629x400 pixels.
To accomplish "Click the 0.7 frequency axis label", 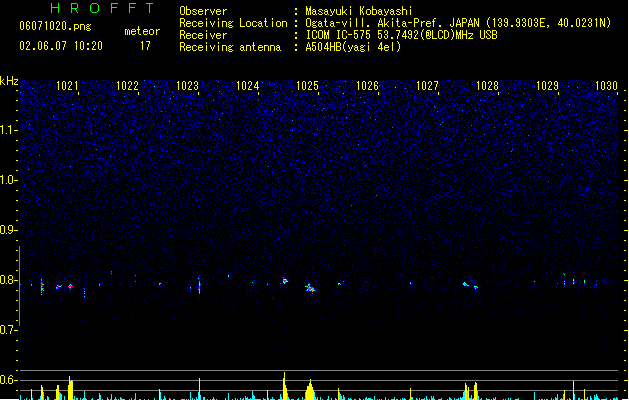I will [x=9, y=330].
